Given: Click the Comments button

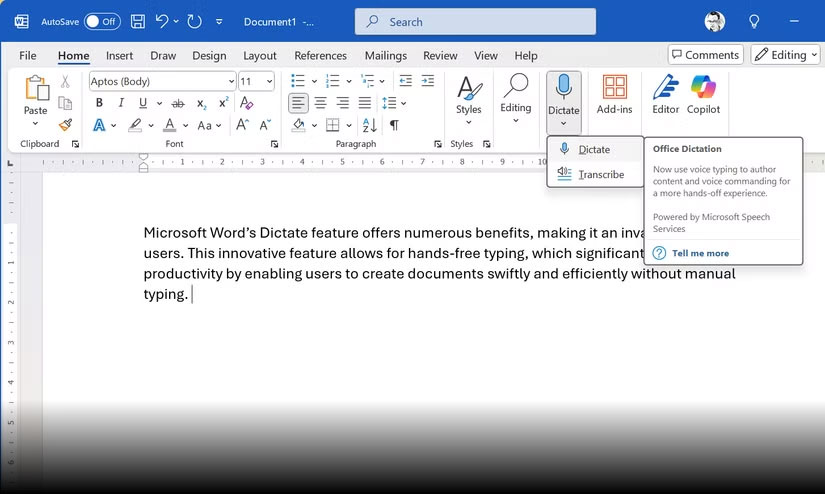Looking at the screenshot, I should [x=705, y=55].
